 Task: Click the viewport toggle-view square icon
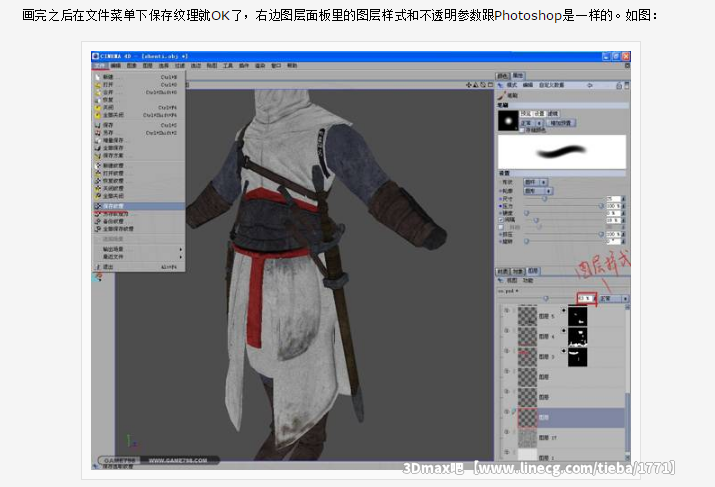point(490,85)
